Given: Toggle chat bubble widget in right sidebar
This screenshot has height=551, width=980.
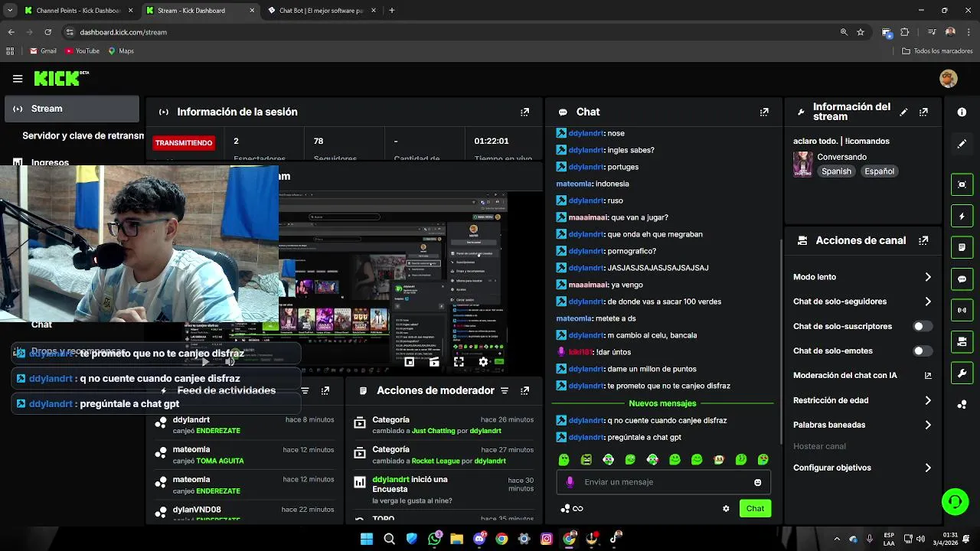Looking at the screenshot, I should pyautogui.click(x=962, y=279).
